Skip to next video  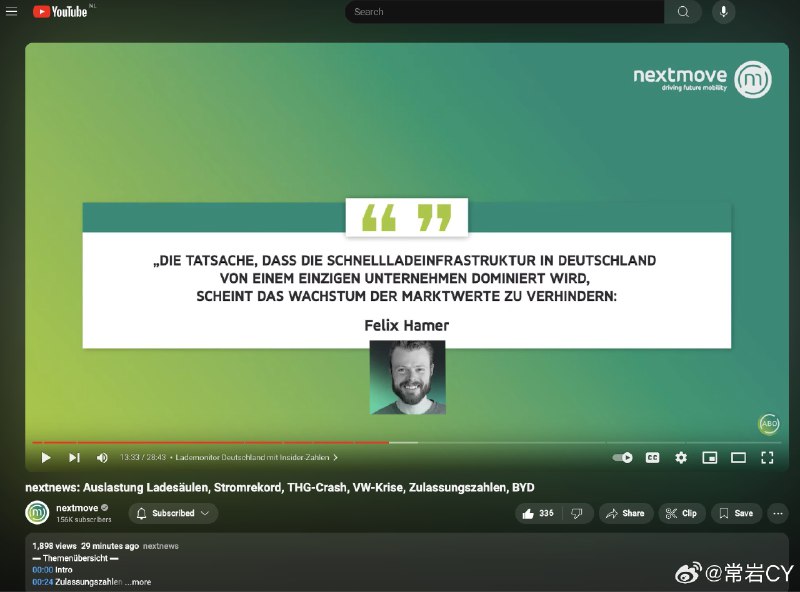74,457
